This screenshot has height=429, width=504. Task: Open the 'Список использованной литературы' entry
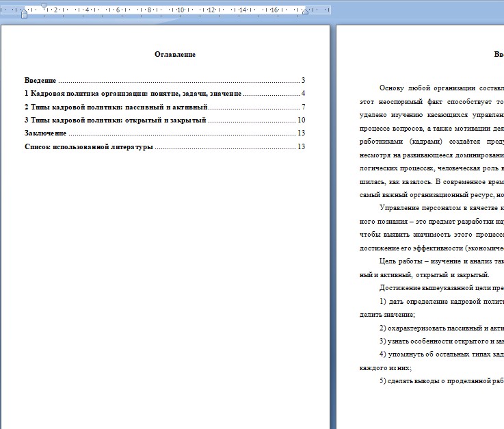(88, 146)
